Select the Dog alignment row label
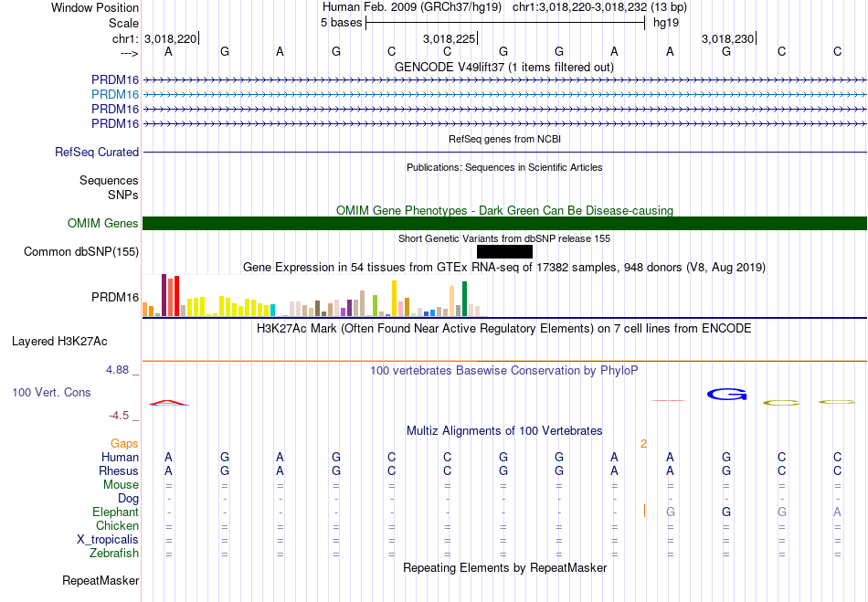Image resolution: width=868 pixels, height=602 pixels. (x=128, y=499)
